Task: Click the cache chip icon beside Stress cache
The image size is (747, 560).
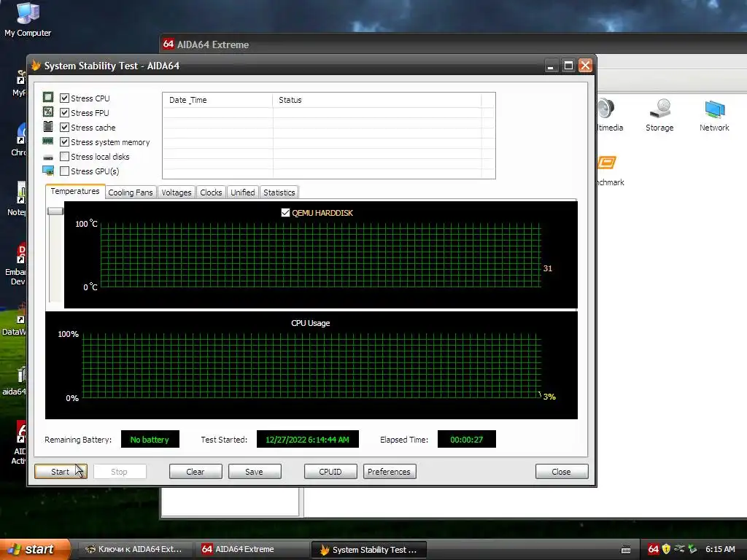Action: pyautogui.click(x=48, y=127)
